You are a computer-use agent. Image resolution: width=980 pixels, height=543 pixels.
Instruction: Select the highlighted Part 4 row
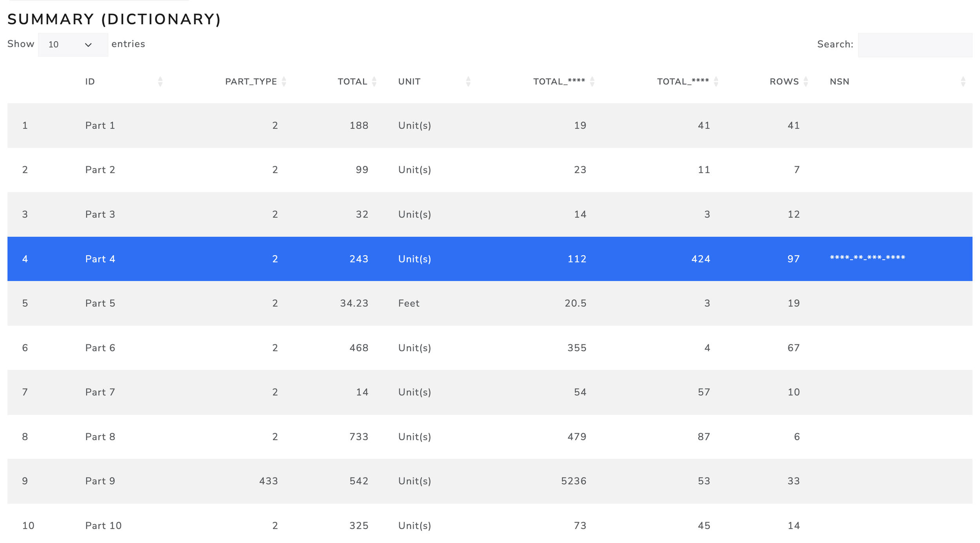tap(100, 259)
